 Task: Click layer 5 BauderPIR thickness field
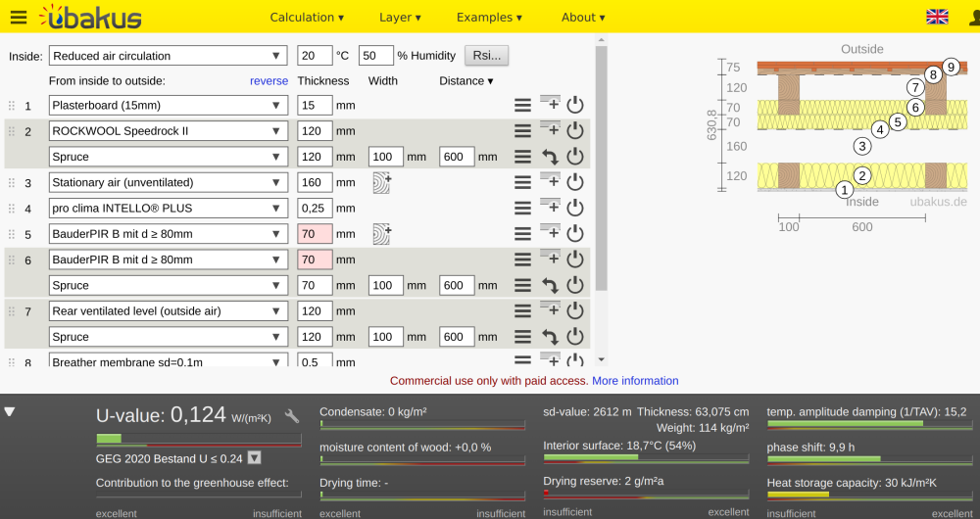coord(315,234)
